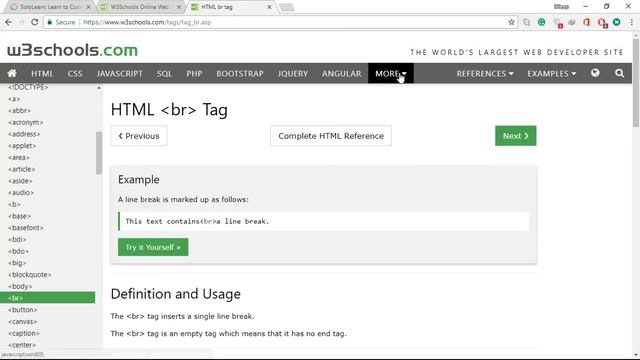This screenshot has height=360, width=640.
Task: Open the HTML menu item
Action: tap(42, 73)
